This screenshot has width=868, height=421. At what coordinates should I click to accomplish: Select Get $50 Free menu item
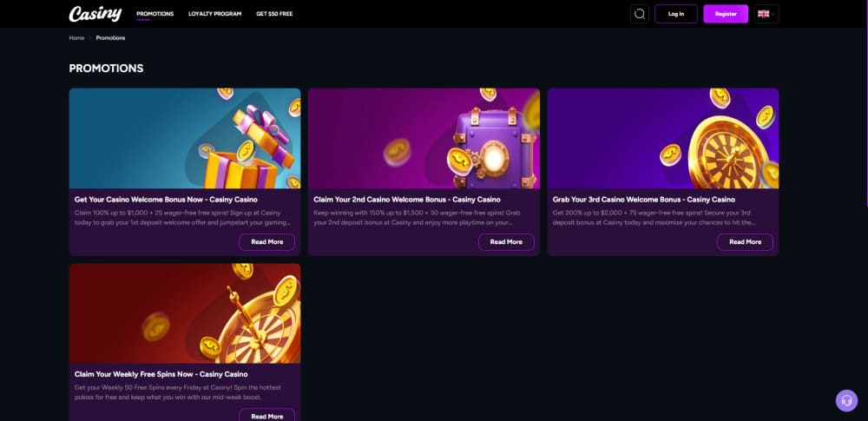point(274,14)
